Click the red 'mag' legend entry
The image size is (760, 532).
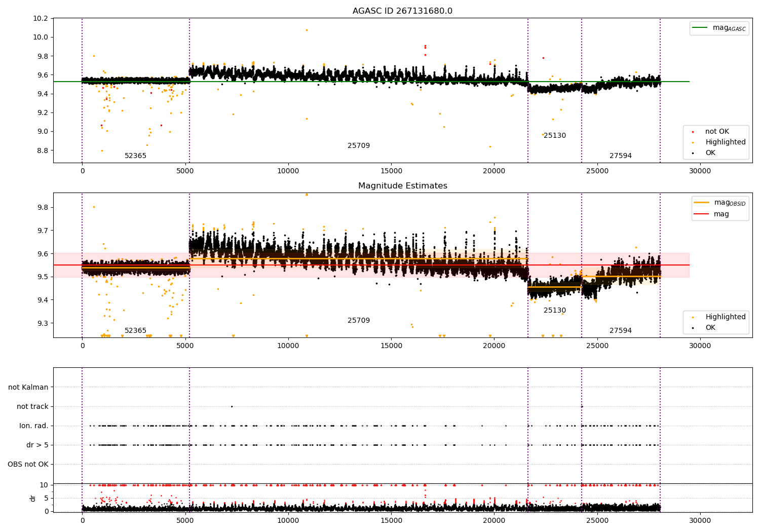pos(711,214)
